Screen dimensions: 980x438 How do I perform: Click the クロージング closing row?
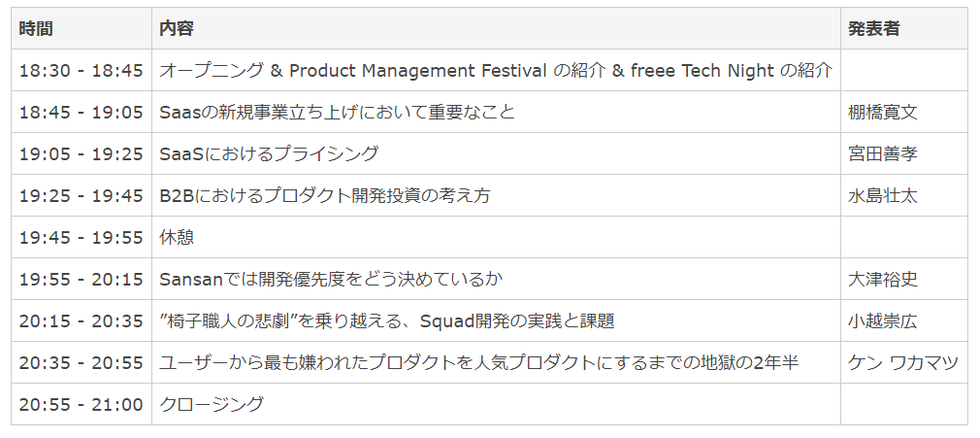click(211, 405)
